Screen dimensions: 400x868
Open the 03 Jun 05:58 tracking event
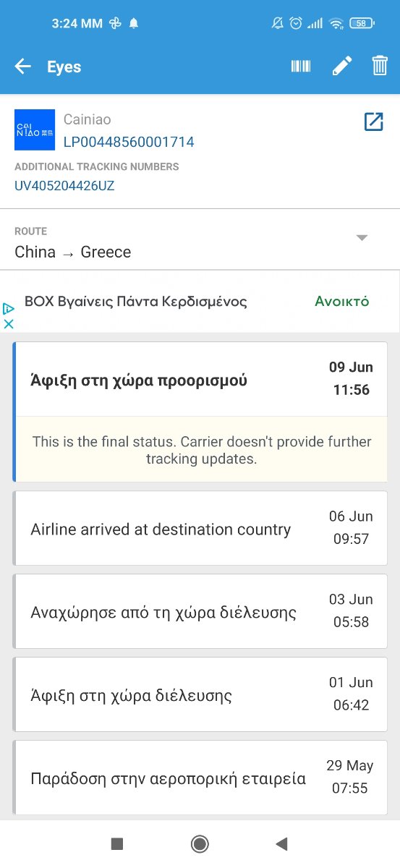[x=200, y=611]
